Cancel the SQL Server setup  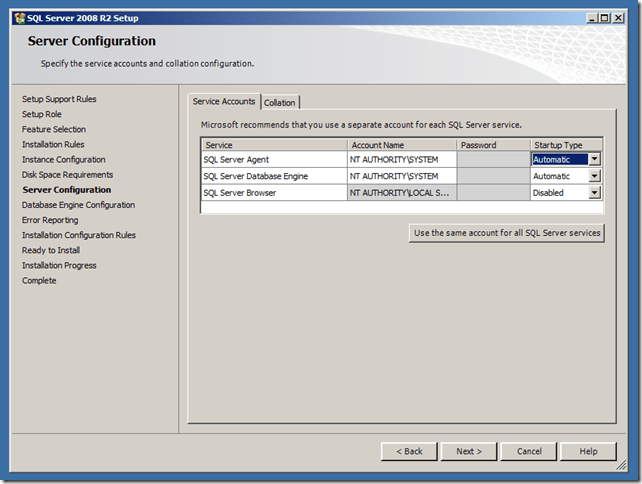pyautogui.click(x=529, y=451)
